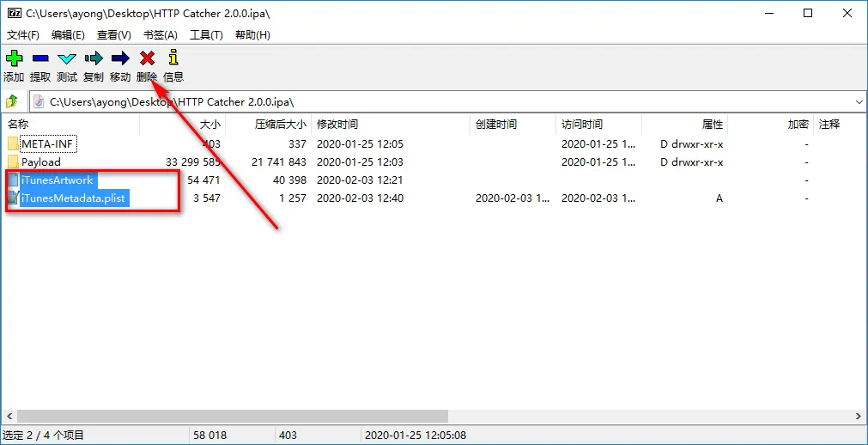
Task: Click the scrollbar left arrow
Action: coord(9,416)
